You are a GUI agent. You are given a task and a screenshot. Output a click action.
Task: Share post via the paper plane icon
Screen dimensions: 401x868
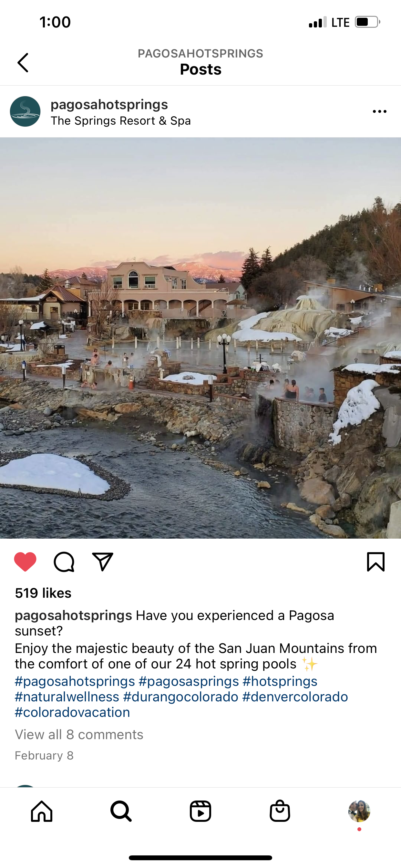pos(103,562)
